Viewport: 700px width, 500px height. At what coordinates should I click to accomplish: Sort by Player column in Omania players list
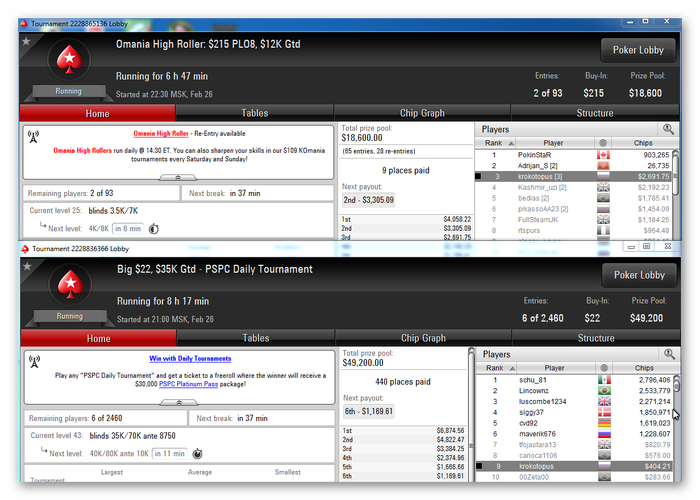[x=553, y=143]
